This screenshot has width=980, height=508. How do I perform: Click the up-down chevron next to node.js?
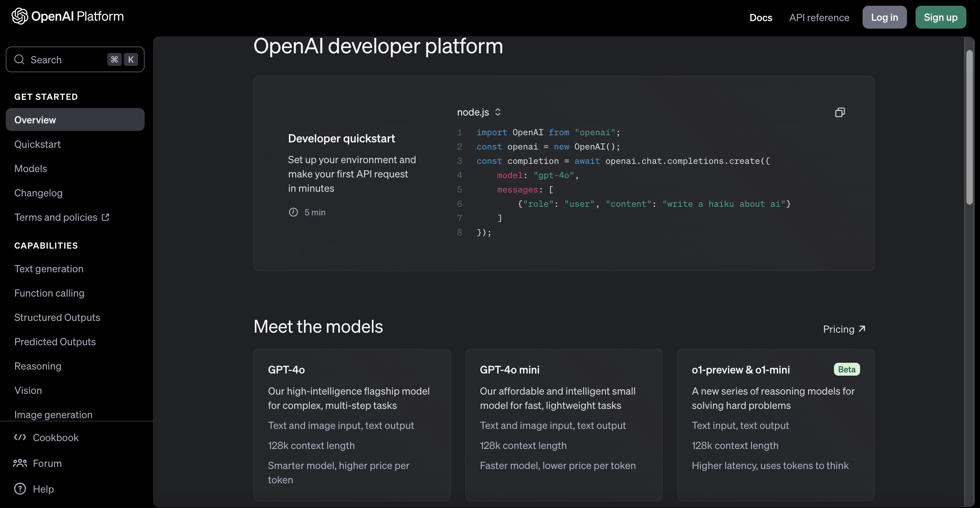coord(498,112)
